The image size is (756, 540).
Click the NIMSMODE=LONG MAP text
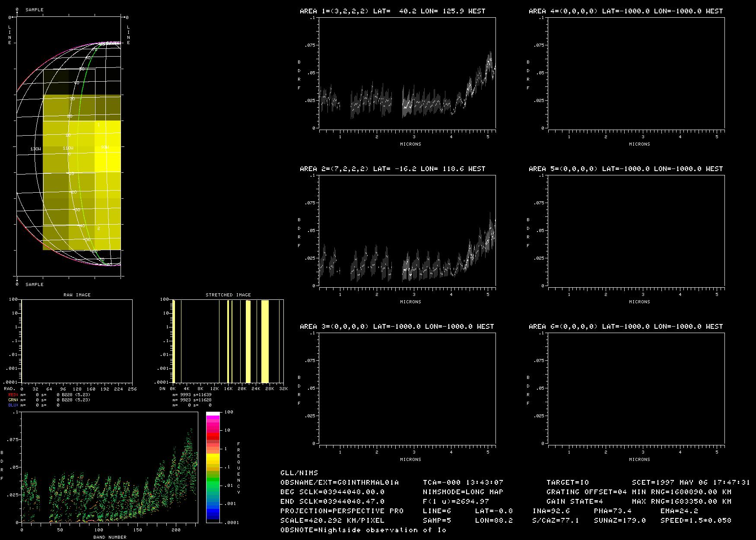coord(463,492)
